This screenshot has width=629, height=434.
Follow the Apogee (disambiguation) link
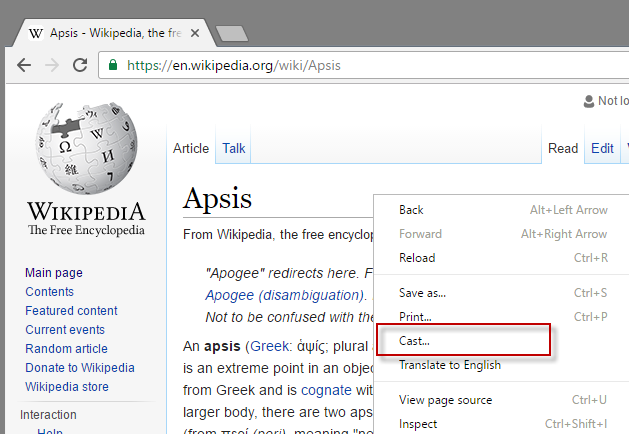(284, 295)
